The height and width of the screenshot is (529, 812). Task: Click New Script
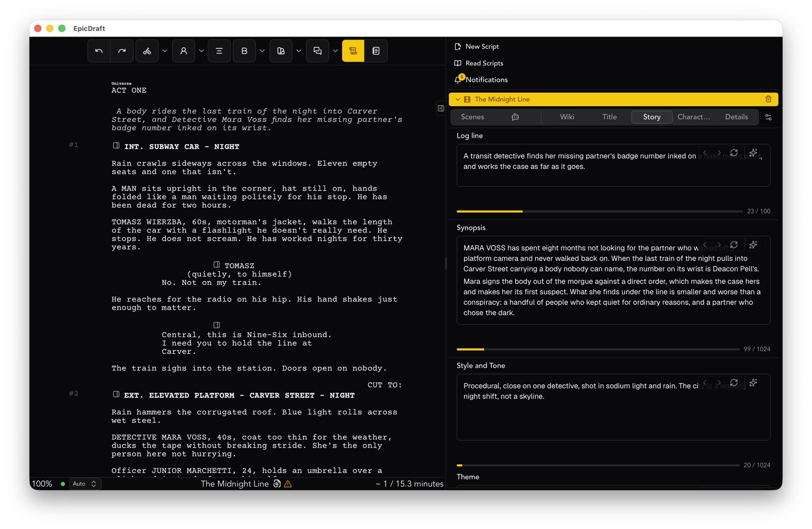tap(482, 47)
